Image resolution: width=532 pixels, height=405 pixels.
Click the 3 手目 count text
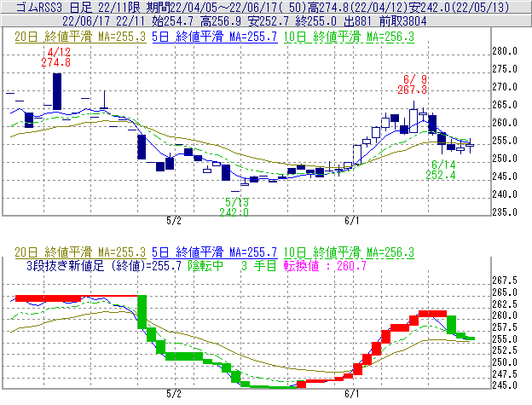point(259,266)
